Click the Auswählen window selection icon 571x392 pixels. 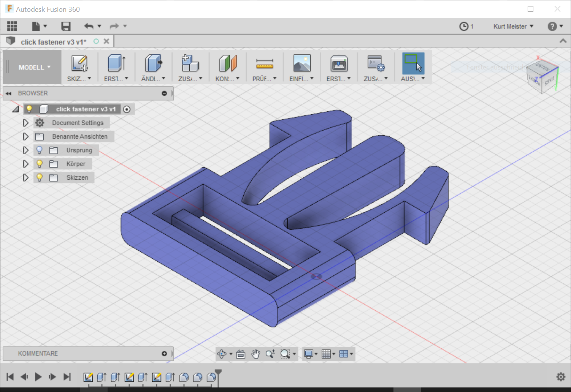pyautogui.click(x=413, y=63)
